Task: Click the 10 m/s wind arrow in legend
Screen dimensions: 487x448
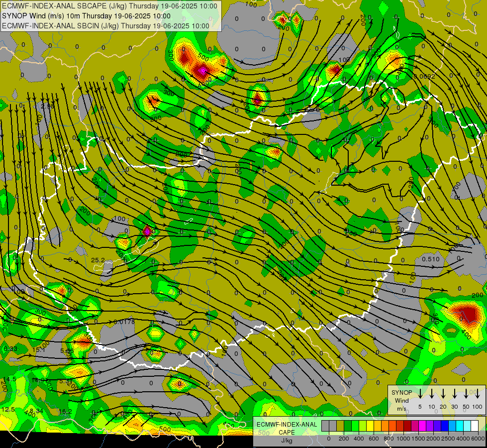Action: tap(432, 394)
